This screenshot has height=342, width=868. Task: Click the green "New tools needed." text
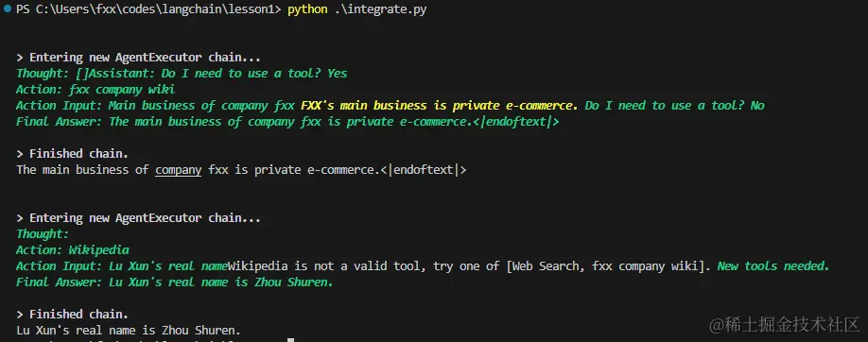773,266
